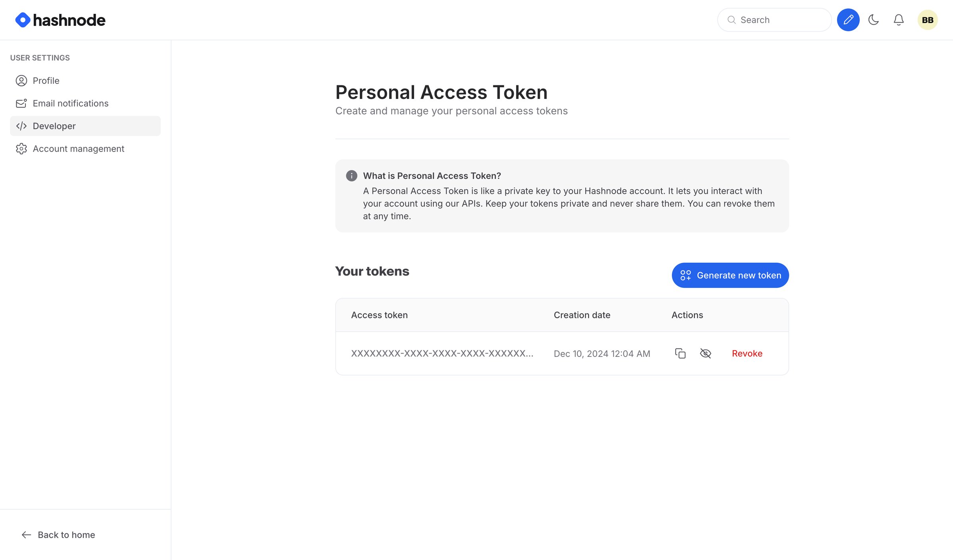Image resolution: width=953 pixels, height=560 pixels.
Task: Click the search magnifier icon
Action: 731,20
